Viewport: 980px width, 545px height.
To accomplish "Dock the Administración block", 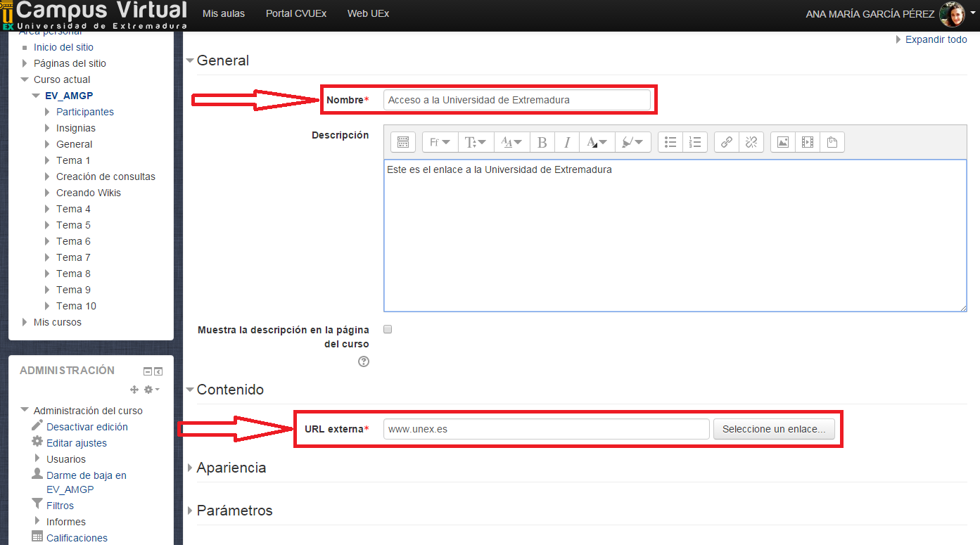I will click(158, 371).
